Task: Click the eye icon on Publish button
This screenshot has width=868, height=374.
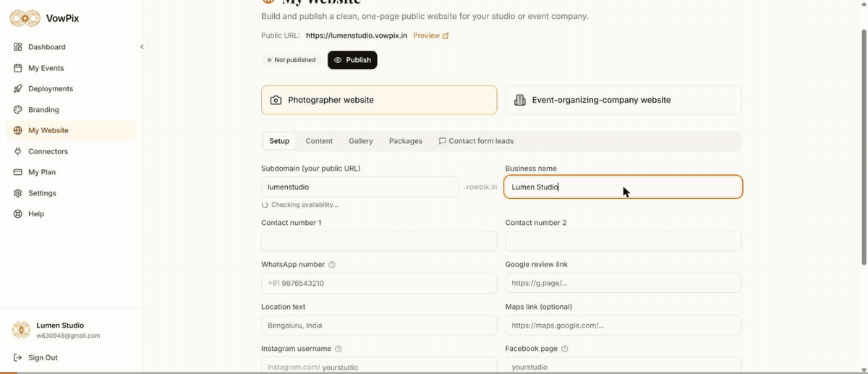Action: coord(338,60)
